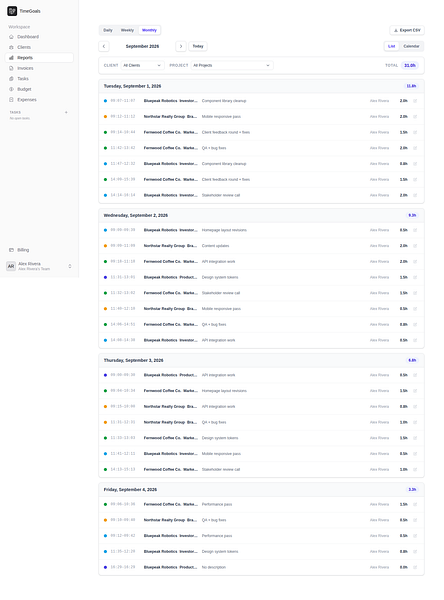The image size is (444, 600).
Task: Switch to the Daily report view
Action: click(108, 30)
